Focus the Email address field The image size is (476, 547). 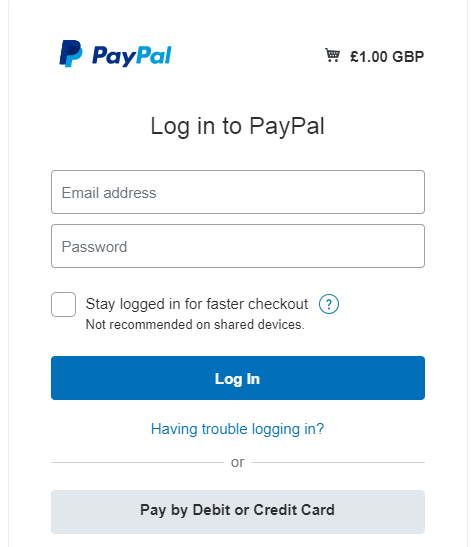(238, 192)
